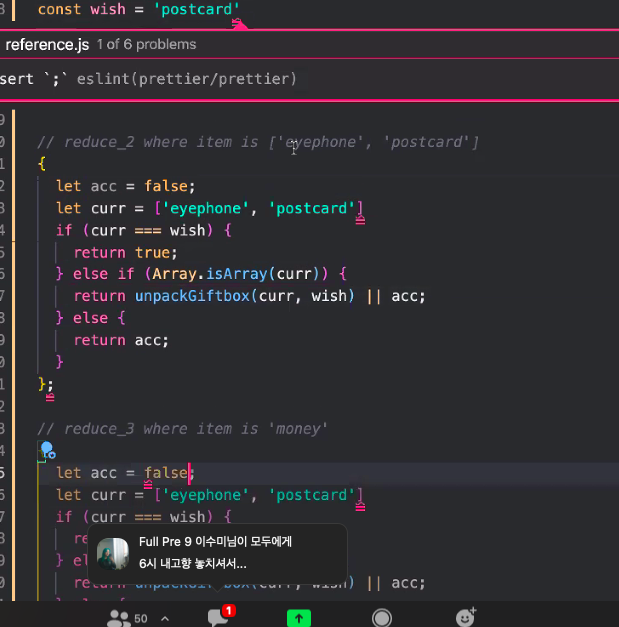Click the reduce_2 comment line
Image resolution: width=619 pixels, height=627 pixels.
pos(258,142)
